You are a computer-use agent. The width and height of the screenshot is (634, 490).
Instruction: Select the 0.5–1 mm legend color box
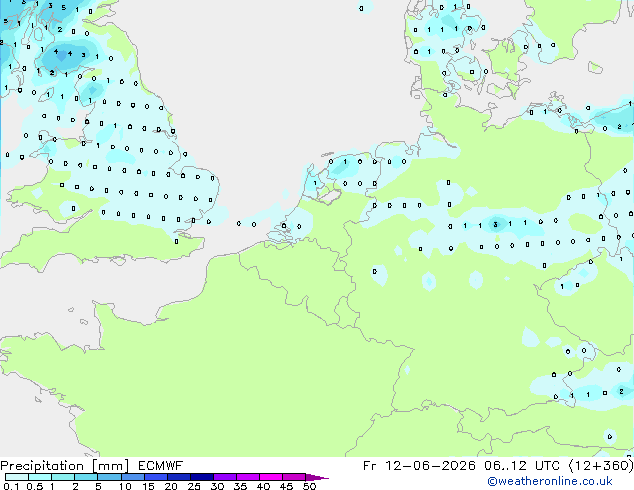[x=40, y=477]
